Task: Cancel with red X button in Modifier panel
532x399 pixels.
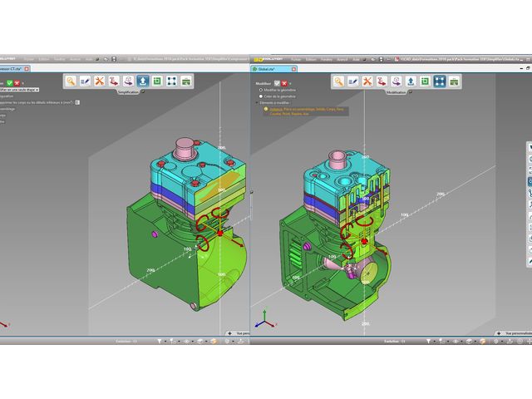Action: [285, 82]
